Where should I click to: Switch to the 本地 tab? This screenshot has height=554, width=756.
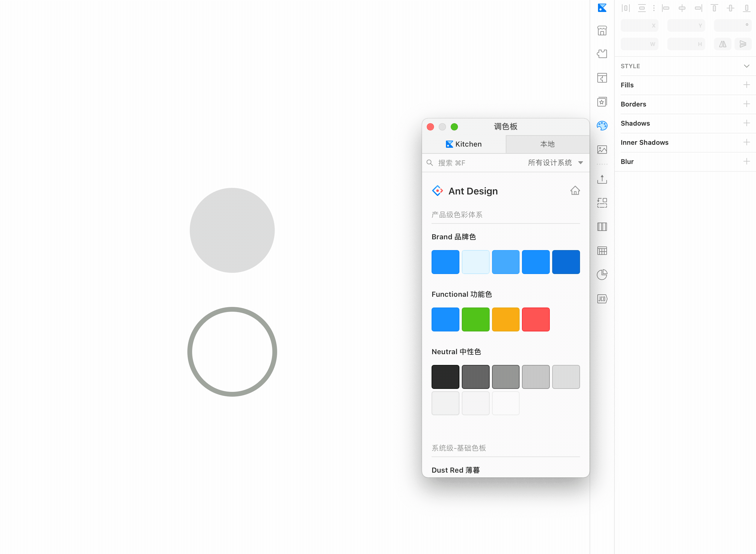coord(547,144)
